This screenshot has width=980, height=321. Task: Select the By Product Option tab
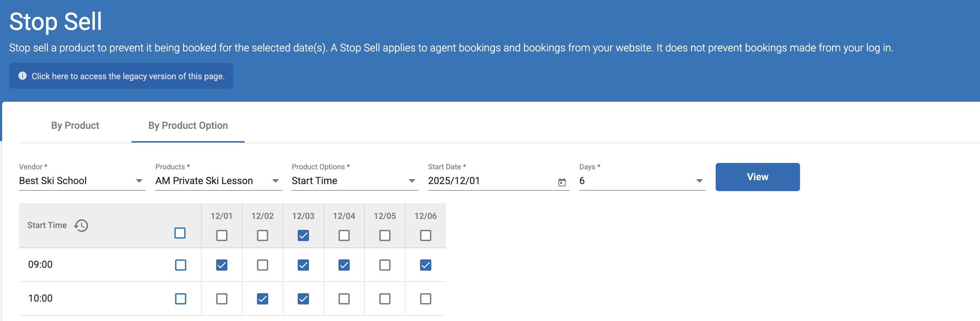coord(188,125)
